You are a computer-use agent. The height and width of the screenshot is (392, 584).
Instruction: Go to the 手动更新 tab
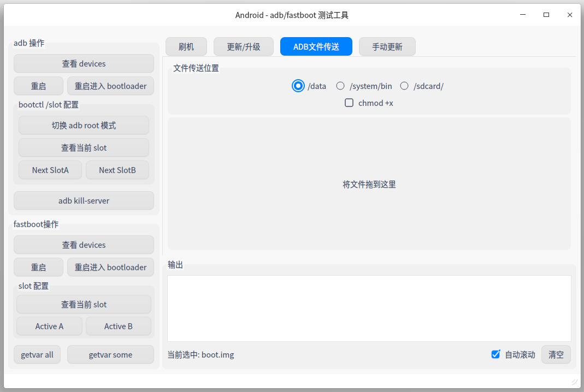387,47
